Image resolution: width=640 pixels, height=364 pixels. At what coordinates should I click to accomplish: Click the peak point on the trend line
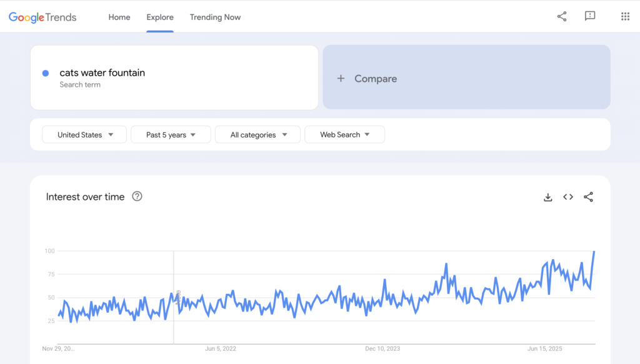[594, 252]
